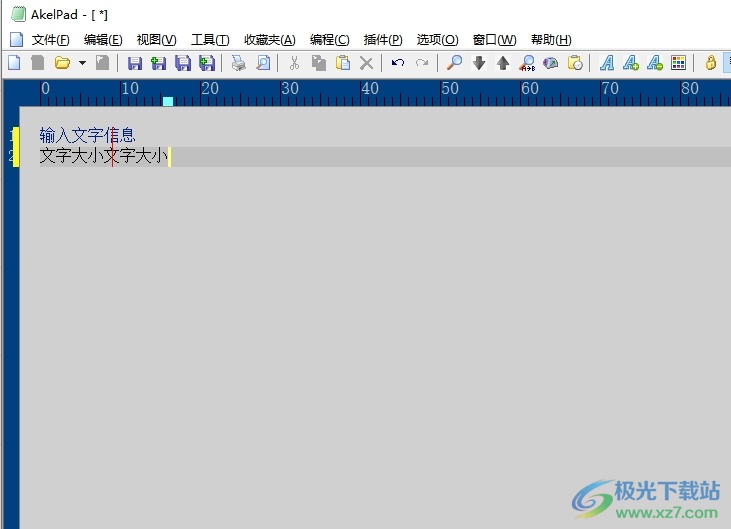The height and width of the screenshot is (529, 731).
Task: Open the 选项(O) menu
Action: pyautogui.click(x=438, y=40)
